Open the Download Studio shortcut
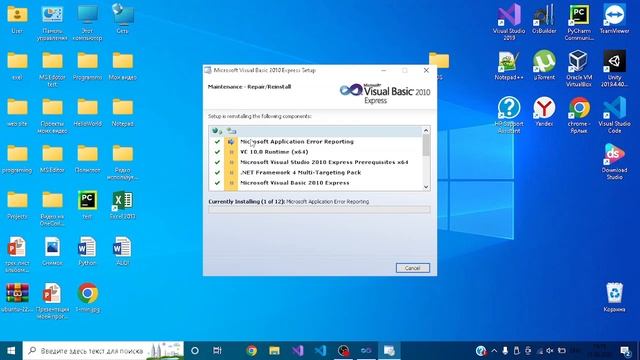Viewport: 640px width, 360px height. tap(614, 161)
